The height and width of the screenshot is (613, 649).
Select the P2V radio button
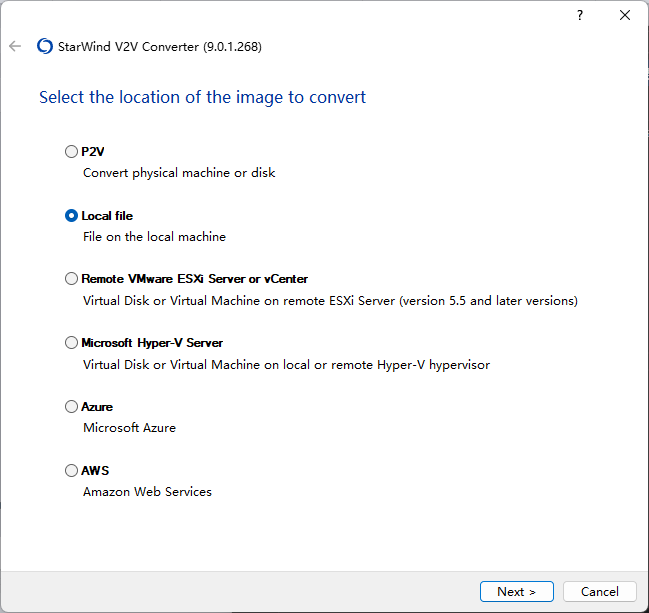pyautogui.click(x=71, y=151)
